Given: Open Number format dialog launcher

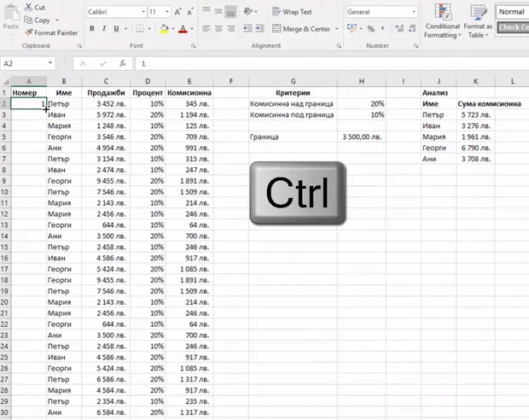Looking at the screenshot, I should point(416,45).
